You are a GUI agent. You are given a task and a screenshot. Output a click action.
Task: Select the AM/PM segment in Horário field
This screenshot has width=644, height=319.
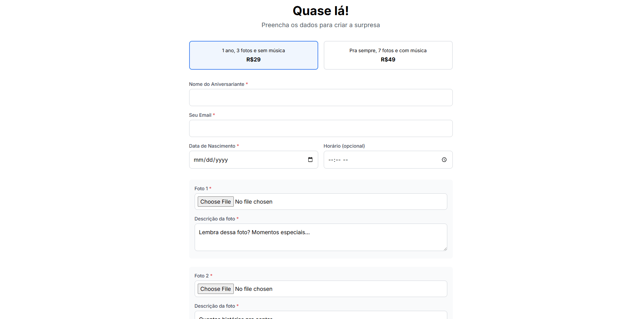click(345, 160)
